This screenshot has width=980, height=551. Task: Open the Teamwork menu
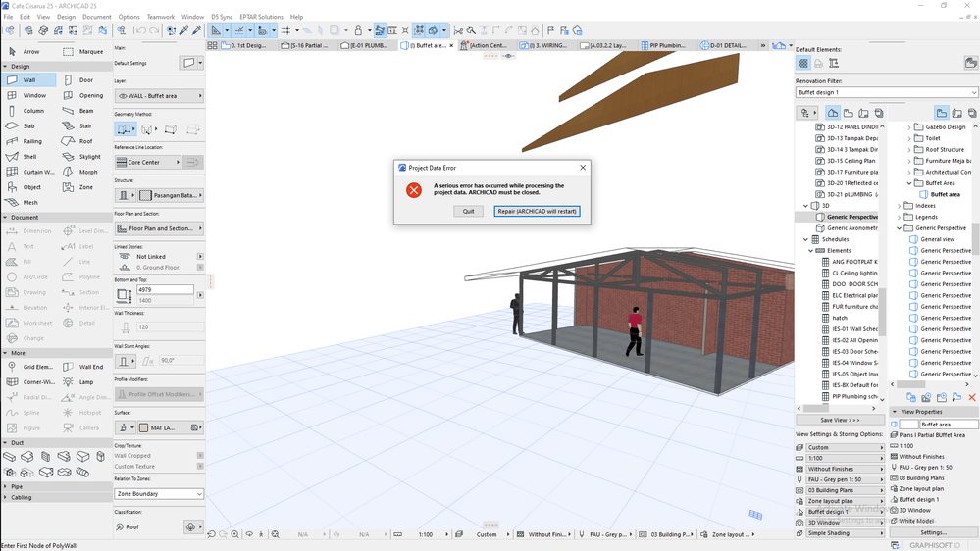pyautogui.click(x=161, y=17)
